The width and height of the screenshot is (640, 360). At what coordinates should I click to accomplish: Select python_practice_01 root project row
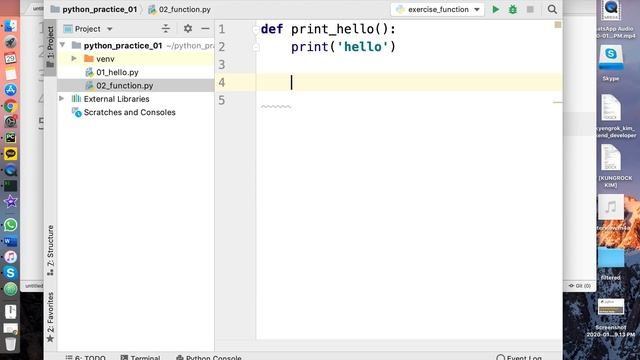tap(136, 45)
